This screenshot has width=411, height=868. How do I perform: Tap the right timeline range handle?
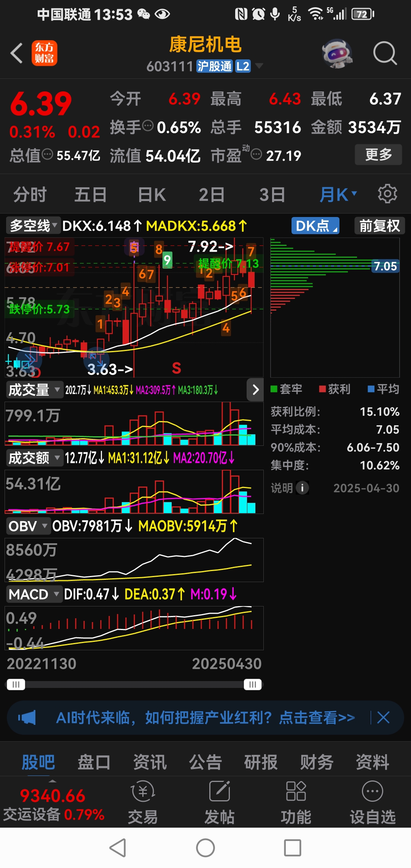point(253,685)
